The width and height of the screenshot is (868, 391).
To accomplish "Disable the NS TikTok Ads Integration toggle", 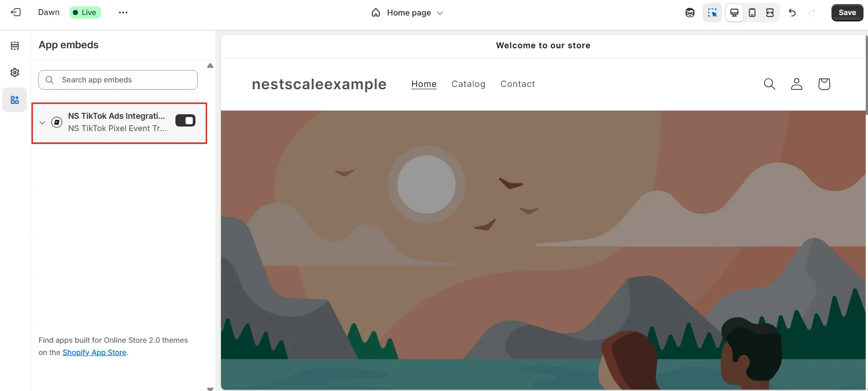I will [x=185, y=121].
